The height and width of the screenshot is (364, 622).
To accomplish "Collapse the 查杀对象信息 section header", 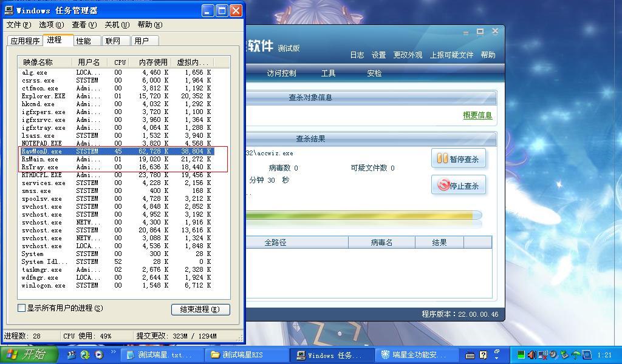I will pyautogui.click(x=371, y=98).
